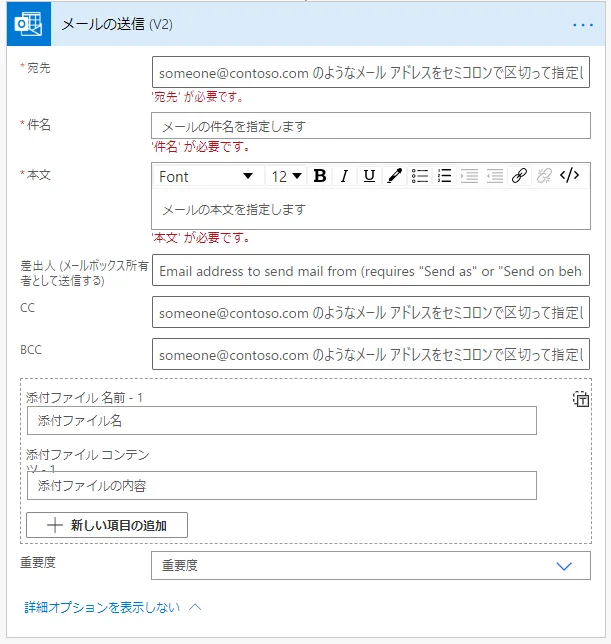Viewport: 611px width, 644px height.
Task: Insert a bulleted list
Action: tap(420, 176)
